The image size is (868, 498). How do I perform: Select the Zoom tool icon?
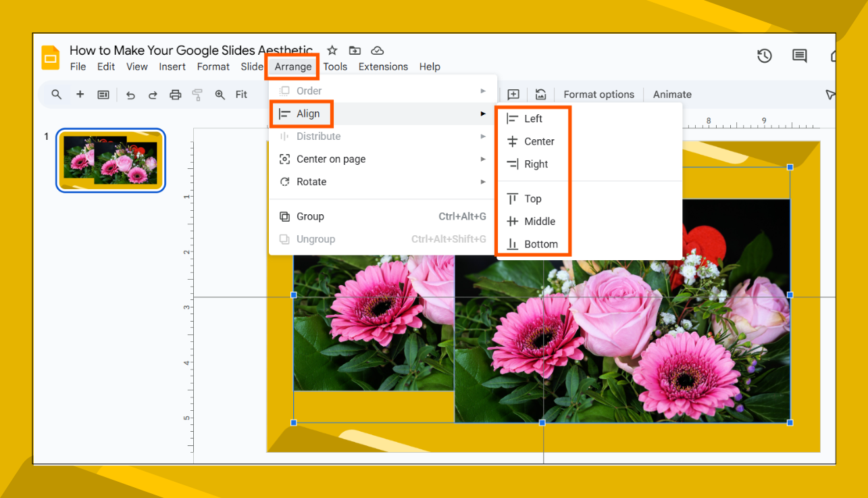[220, 95]
